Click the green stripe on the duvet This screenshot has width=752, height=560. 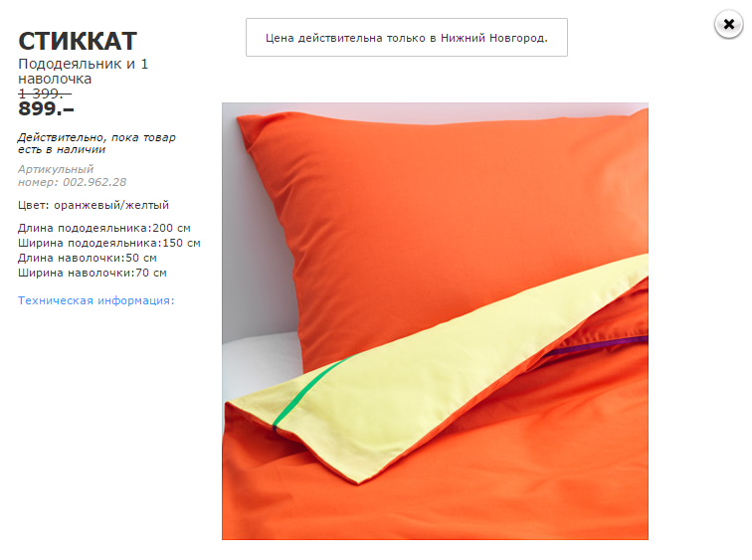pyautogui.click(x=311, y=391)
